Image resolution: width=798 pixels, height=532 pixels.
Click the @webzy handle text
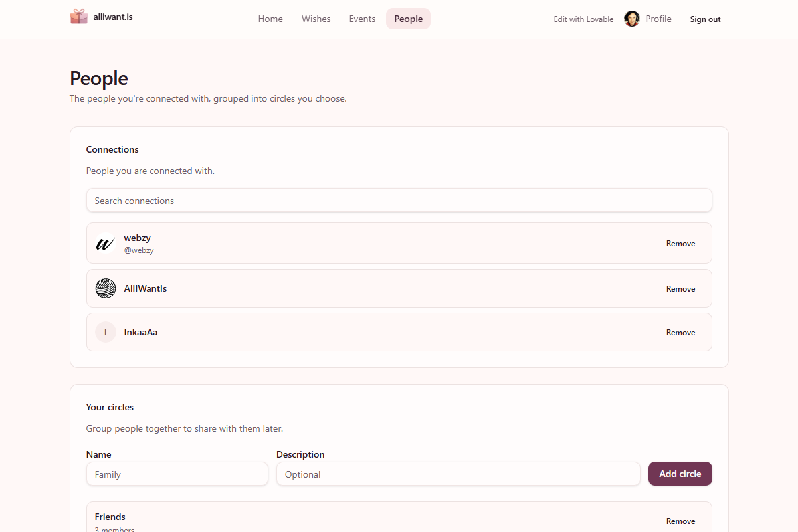point(139,250)
